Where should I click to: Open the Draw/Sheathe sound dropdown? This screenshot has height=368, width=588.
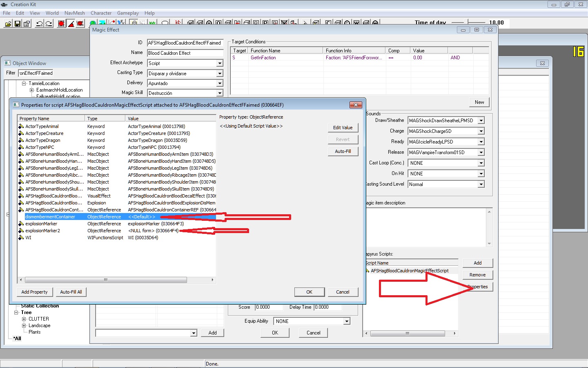pos(481,121)
